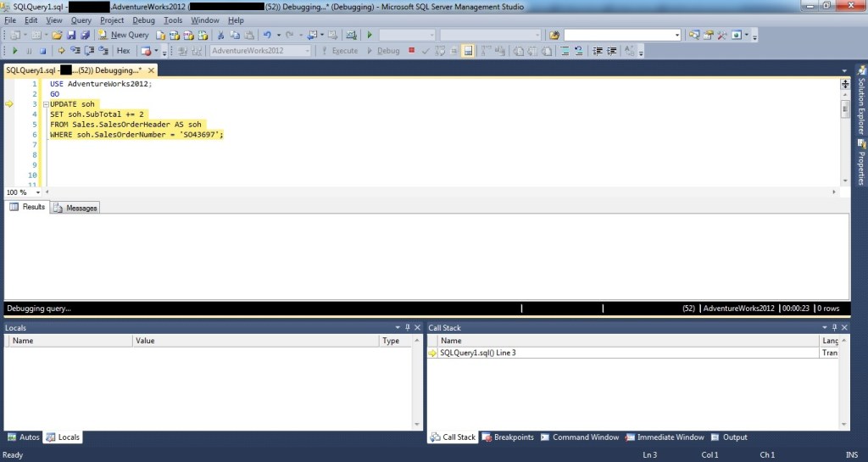Expand the Solution Explorer side tab
The height and width of the screenshot is (462, 868).
(861, 99)
